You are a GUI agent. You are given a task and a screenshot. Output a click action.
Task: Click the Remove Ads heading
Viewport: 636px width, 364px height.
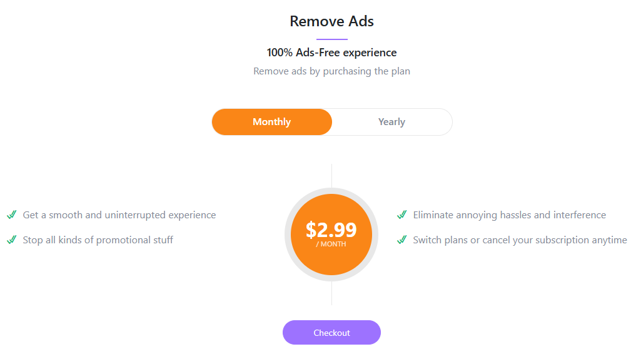pos(331,21)
